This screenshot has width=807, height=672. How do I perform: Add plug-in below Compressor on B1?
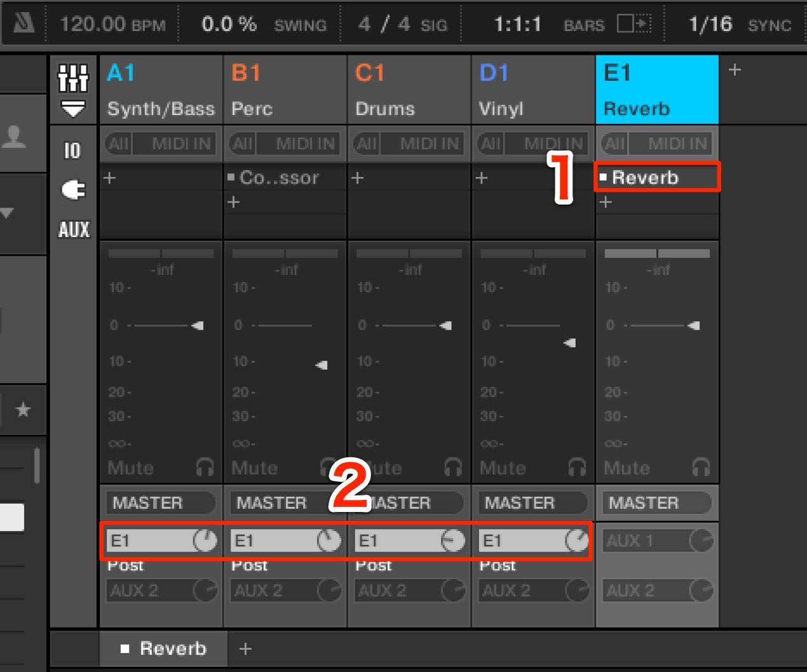click(x=234, y=202)
